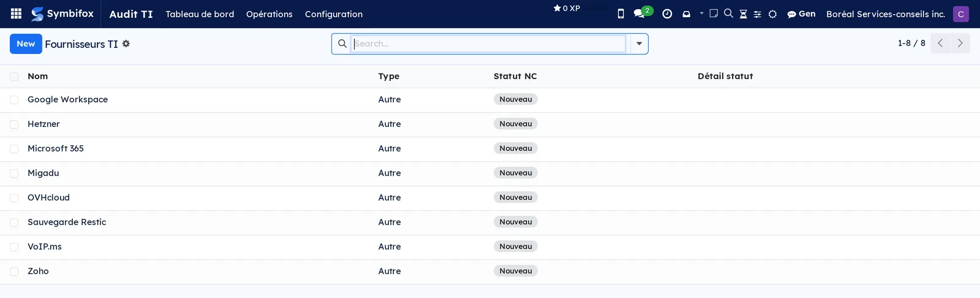Click the hourglass timer icon
Viewport: 980px width, 298px height.
pos(743,13)
